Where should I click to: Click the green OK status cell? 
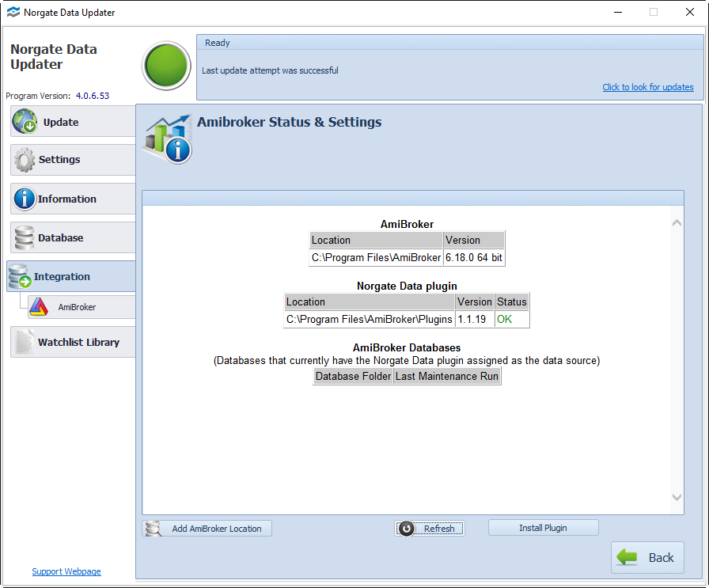(511, 320)
